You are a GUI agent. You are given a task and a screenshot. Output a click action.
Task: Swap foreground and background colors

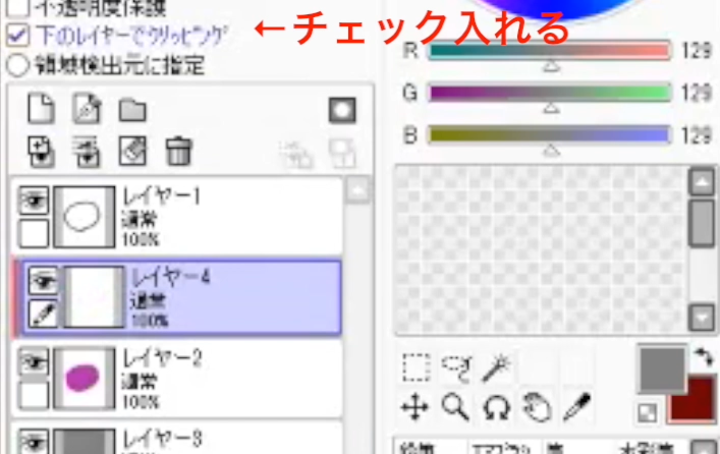click(x=703, y=358)
